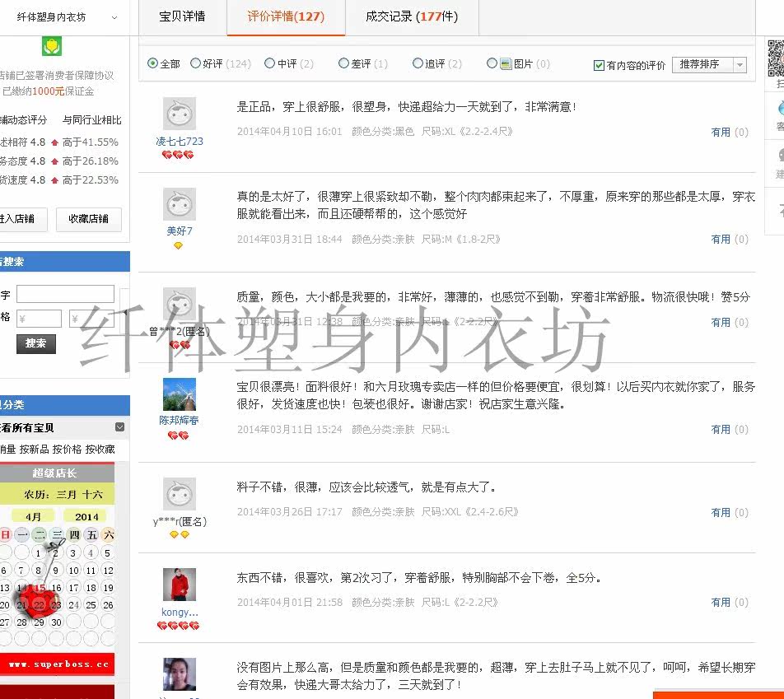Open the 成交记录 (177件) tab
Viewport: 784px width, 699px height.
tap(412, 17)
